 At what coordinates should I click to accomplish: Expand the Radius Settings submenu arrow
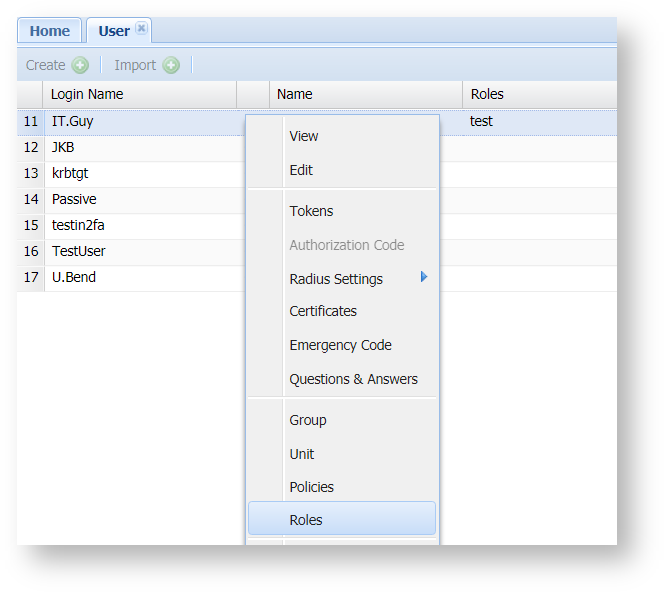424,278
